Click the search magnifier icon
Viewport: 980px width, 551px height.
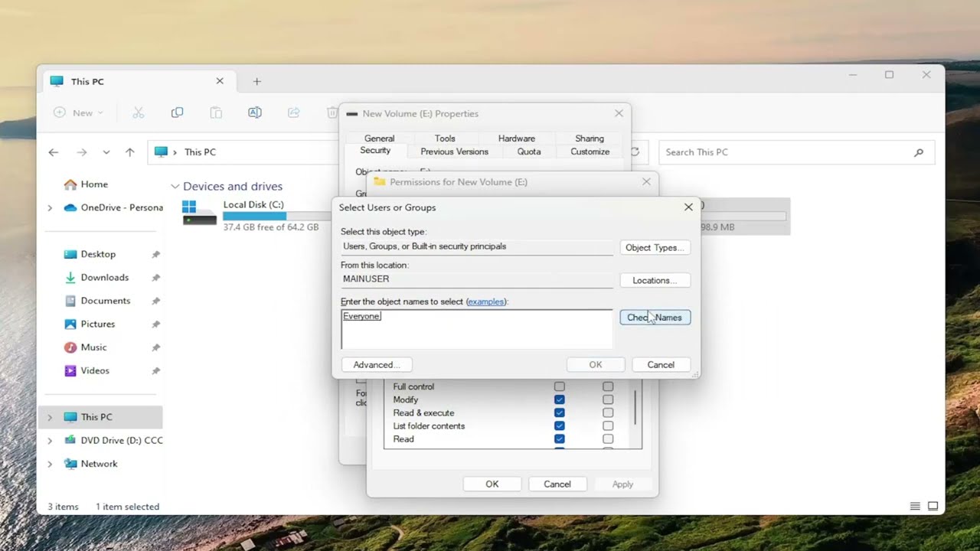(x=919, y=152)
